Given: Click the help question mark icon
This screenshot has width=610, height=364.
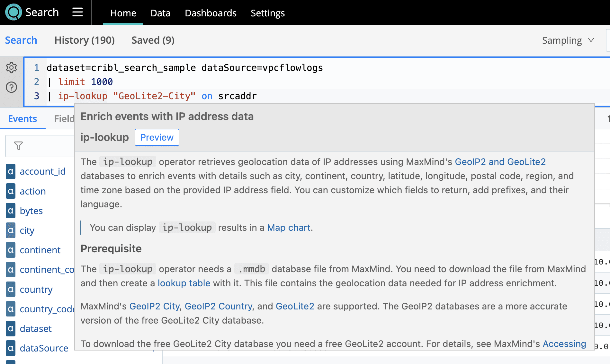Looking at the screenshot, I should pyautogui.click(x=12, y=87).
